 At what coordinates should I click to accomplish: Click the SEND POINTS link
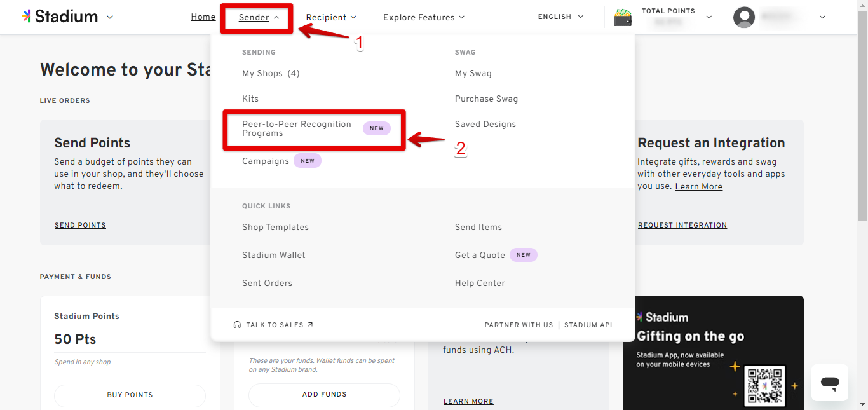(80, 224)
